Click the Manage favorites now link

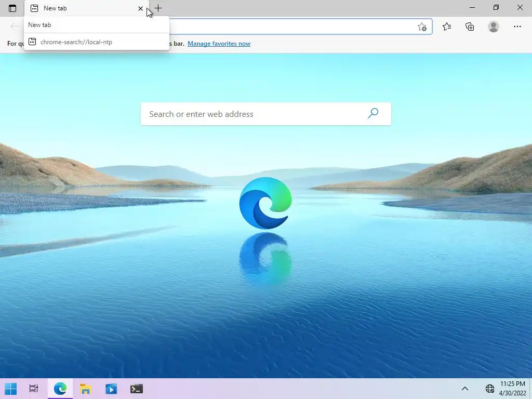(219, 44)
